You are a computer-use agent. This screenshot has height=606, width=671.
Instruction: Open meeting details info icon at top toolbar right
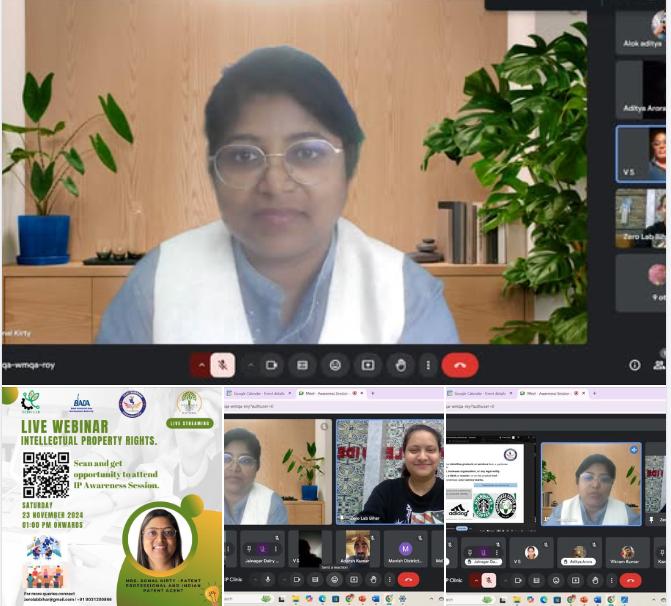[634, 365]
